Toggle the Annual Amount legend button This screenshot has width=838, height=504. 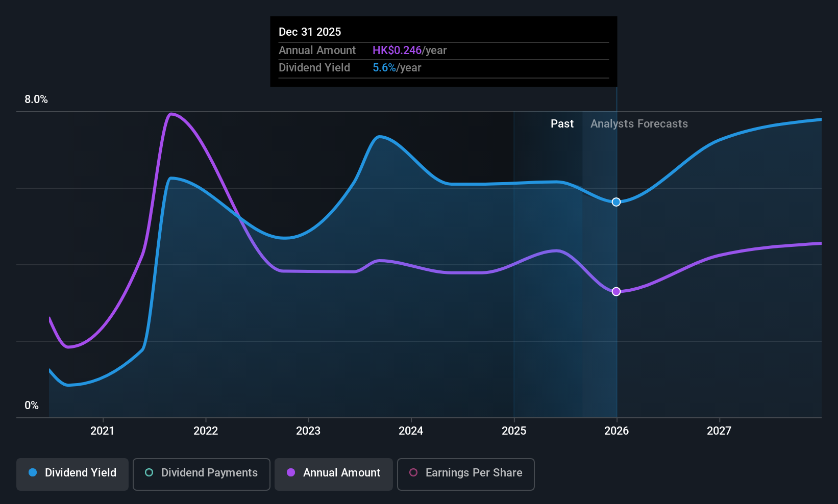[334, 474]
